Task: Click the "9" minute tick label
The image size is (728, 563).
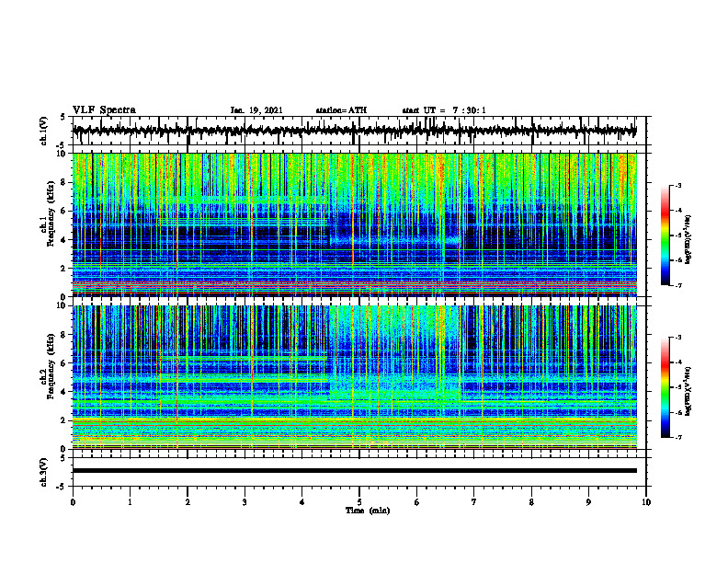Action: [x=588, y=502]
